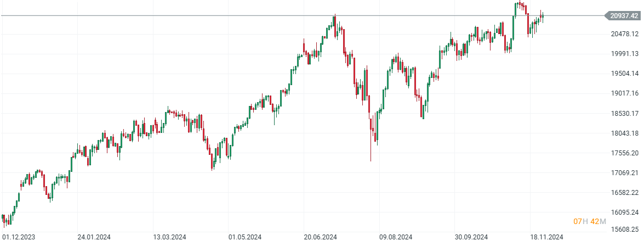Screen dimensions: 644x246
Task: Pick the 17069.21 price axis label
Action: click(624, 173)
